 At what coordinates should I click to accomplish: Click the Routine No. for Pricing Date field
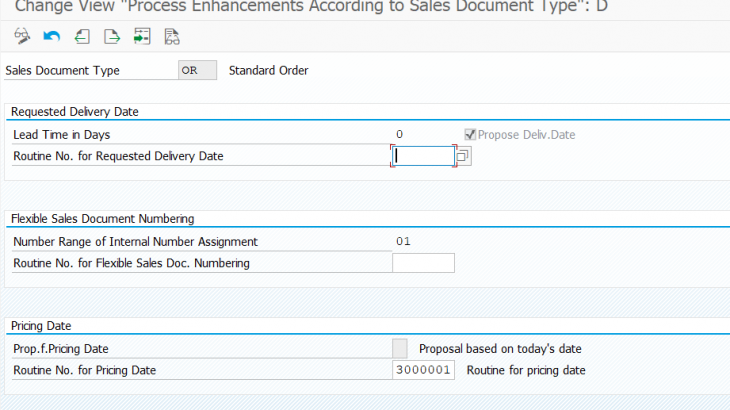pos(423,370)
